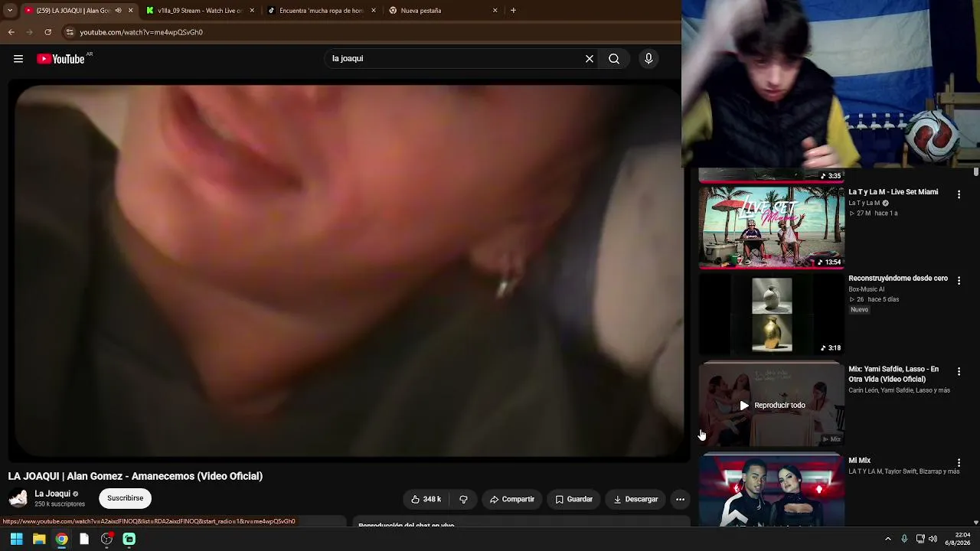The image size is (980, 551).
Task: Click the '250 k suscriptores' text
Action: [x=60, y=504]
